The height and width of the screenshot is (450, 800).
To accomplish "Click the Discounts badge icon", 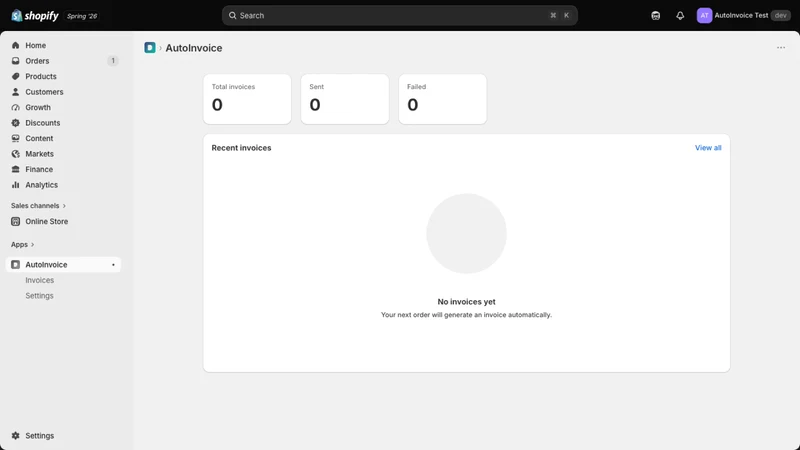I will (15, 123).
